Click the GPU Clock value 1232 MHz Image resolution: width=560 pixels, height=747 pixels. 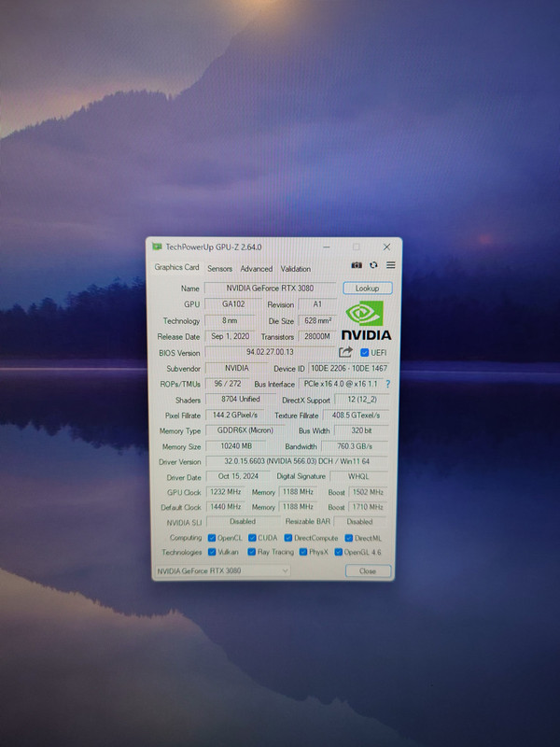[226, 492]
